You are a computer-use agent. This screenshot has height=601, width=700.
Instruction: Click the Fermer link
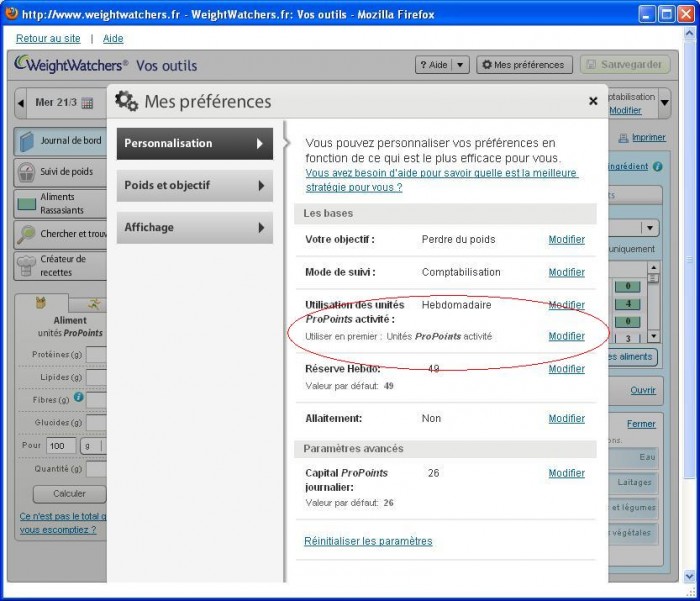(641, 424)
